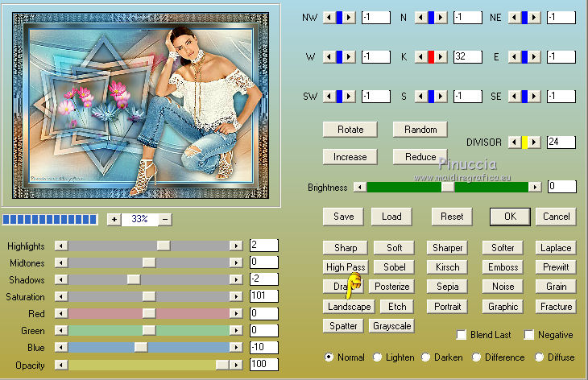
Task: Apply the Sobel preset
Action: point(395,267)
